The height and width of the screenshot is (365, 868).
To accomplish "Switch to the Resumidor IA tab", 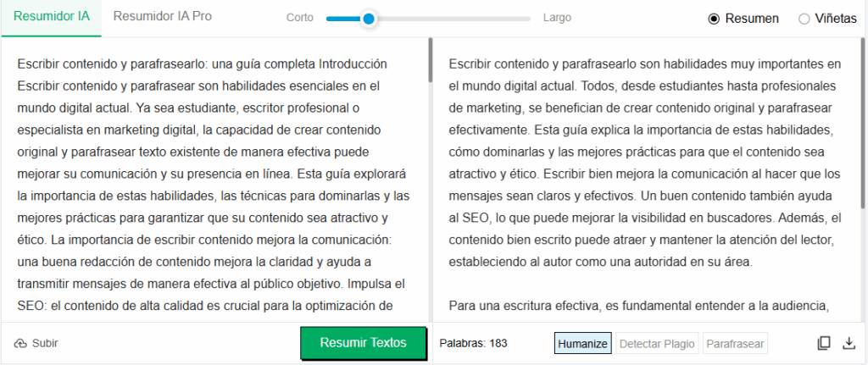I will [x=51, y=17].
